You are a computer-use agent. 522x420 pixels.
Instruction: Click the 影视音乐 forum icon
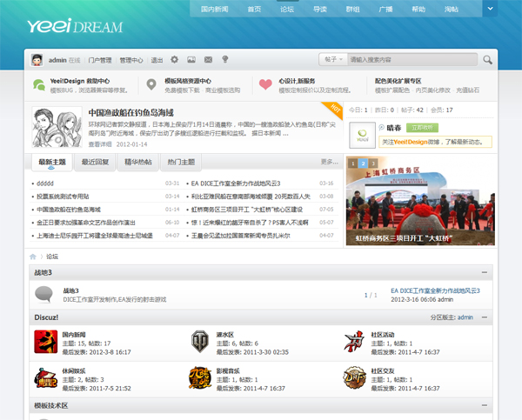pyautogui.click(x=200, y=377)
